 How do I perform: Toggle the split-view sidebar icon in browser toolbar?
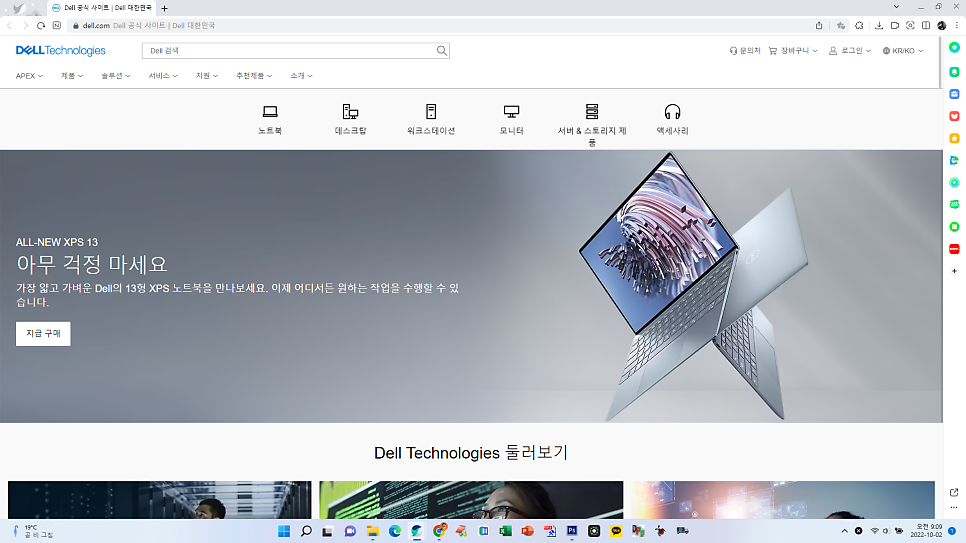pos(926,25)
